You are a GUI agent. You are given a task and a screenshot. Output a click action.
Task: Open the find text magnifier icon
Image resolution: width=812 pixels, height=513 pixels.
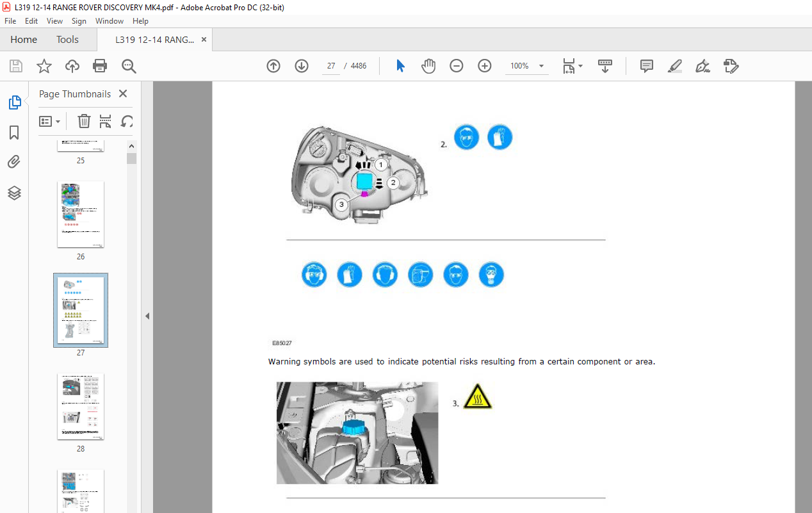coord(129,66)
